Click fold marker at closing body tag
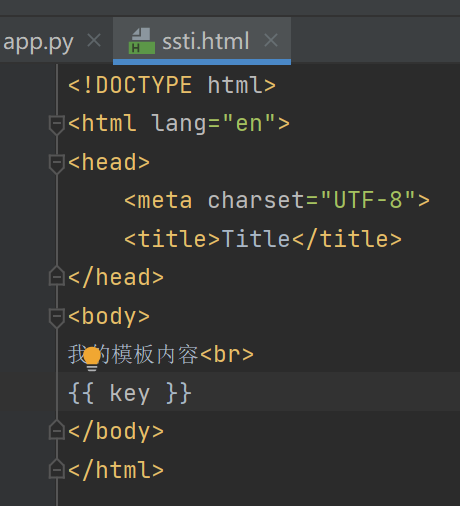The height and width of the screenshot is (506, 460). tap(57, 430)
